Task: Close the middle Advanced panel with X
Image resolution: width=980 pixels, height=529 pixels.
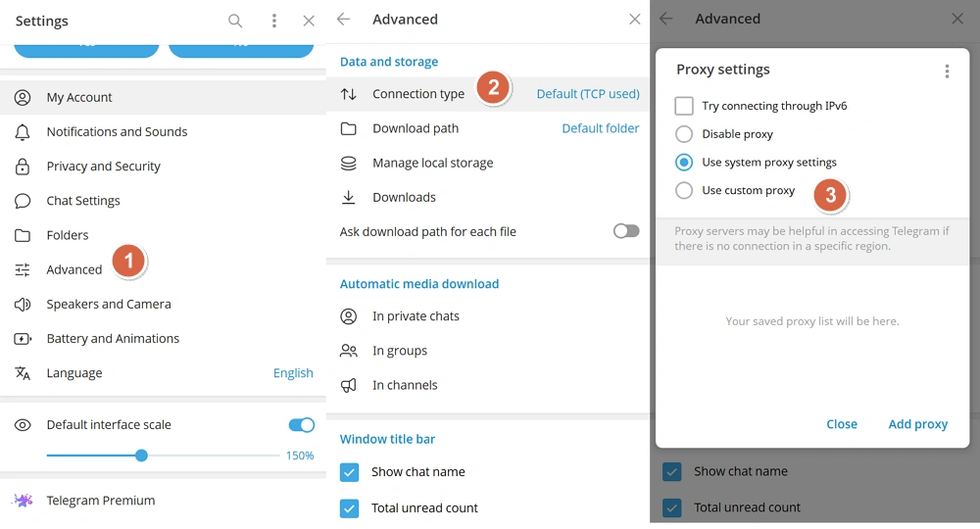Action: pyautogui.click(x=635, y=20)
